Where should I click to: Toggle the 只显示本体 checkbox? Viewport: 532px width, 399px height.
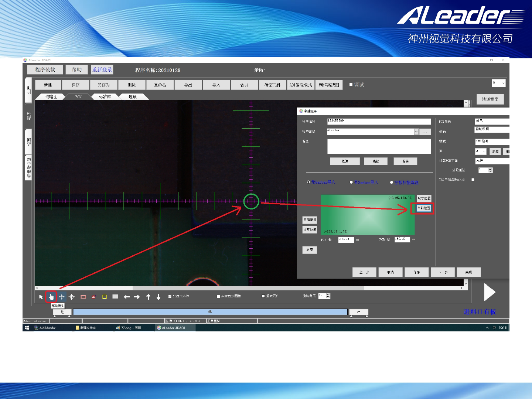170,296
